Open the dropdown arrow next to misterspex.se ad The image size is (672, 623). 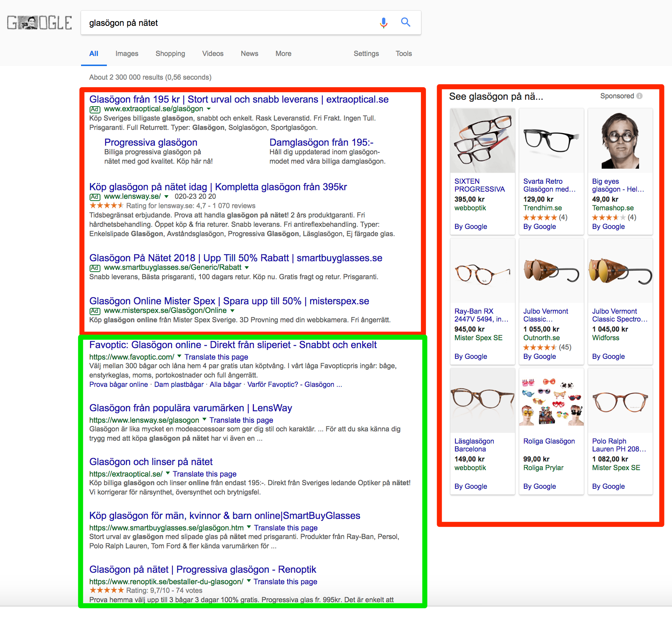[x=232, y=311]
